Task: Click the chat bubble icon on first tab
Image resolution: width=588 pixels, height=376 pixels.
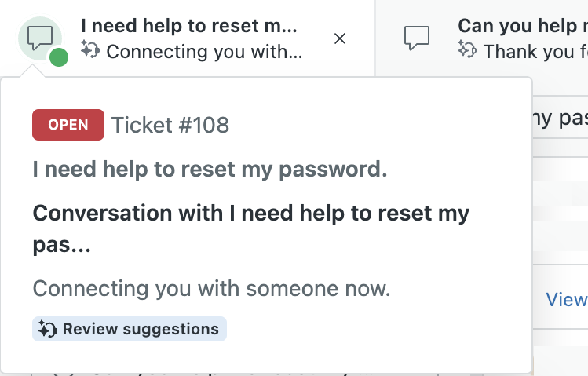Action: 39,37
